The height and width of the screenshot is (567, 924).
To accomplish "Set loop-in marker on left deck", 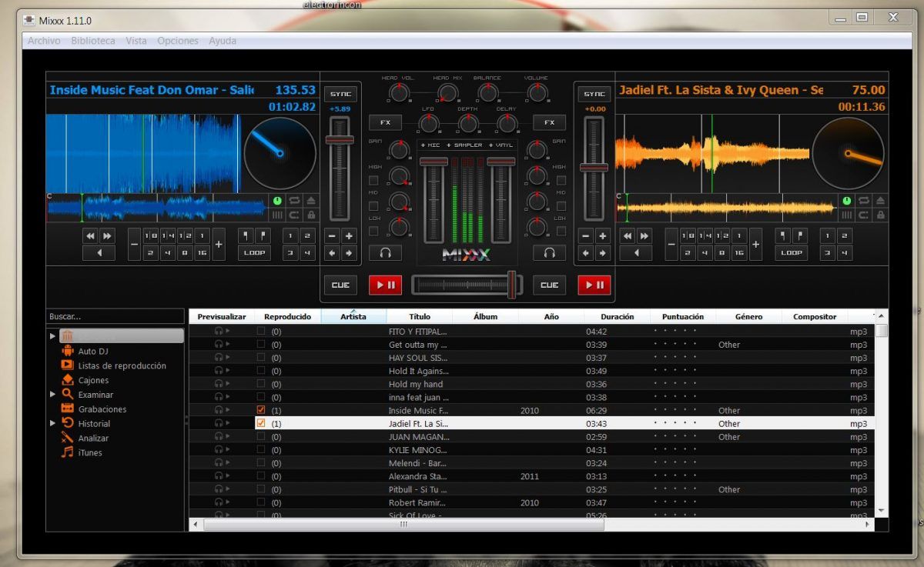I will [x=246, y=236].
